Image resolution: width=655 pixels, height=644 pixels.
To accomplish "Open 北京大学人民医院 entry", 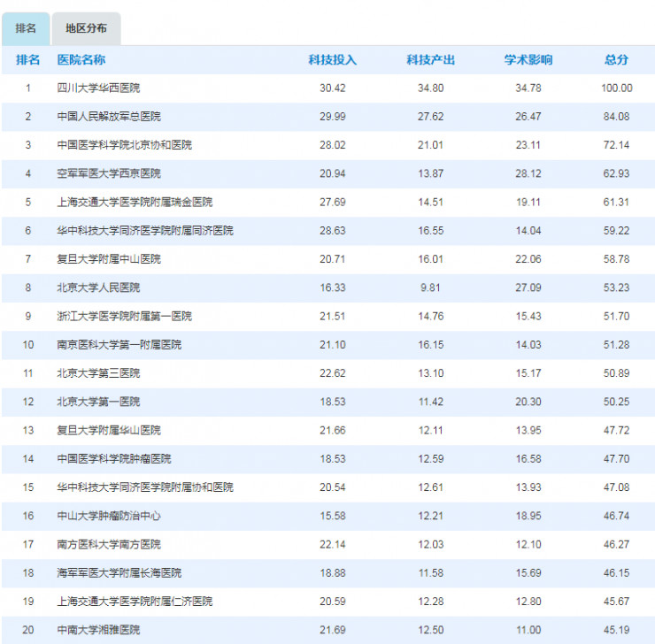I will pyautogui.click(x=98, y=287).
